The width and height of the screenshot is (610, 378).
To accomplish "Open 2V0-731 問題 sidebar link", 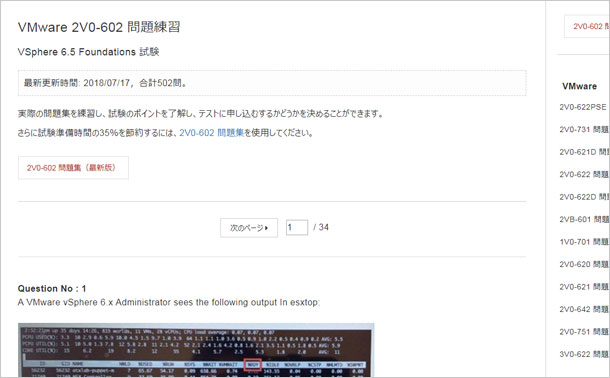I will click(584, 130).
